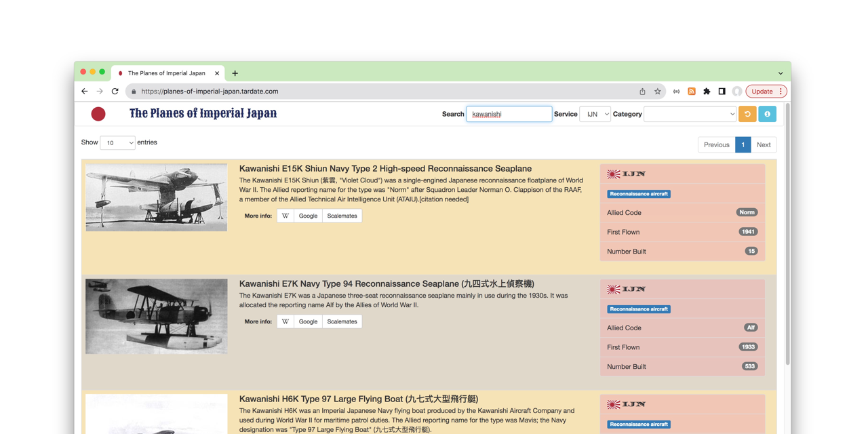The image size is (868, 434).
Task: Open the Category dropdown
Action: click(690, 114)
